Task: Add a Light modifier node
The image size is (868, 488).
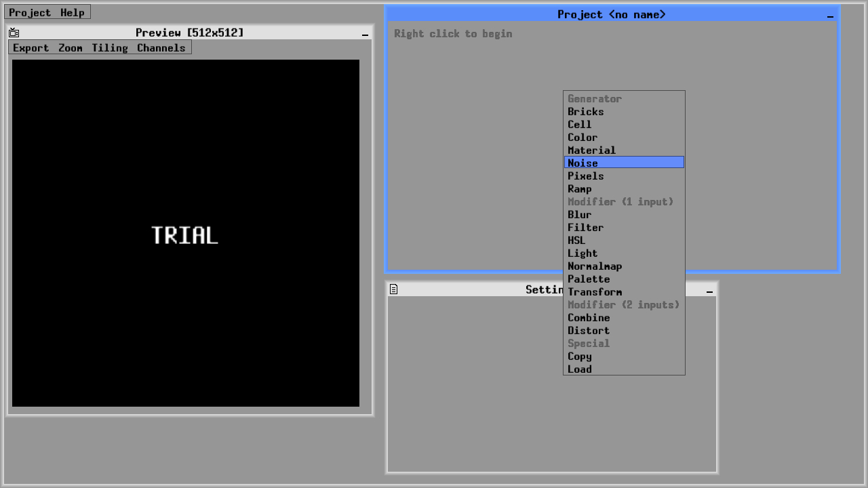Action: pyautogui.click(x=624, y=253)
